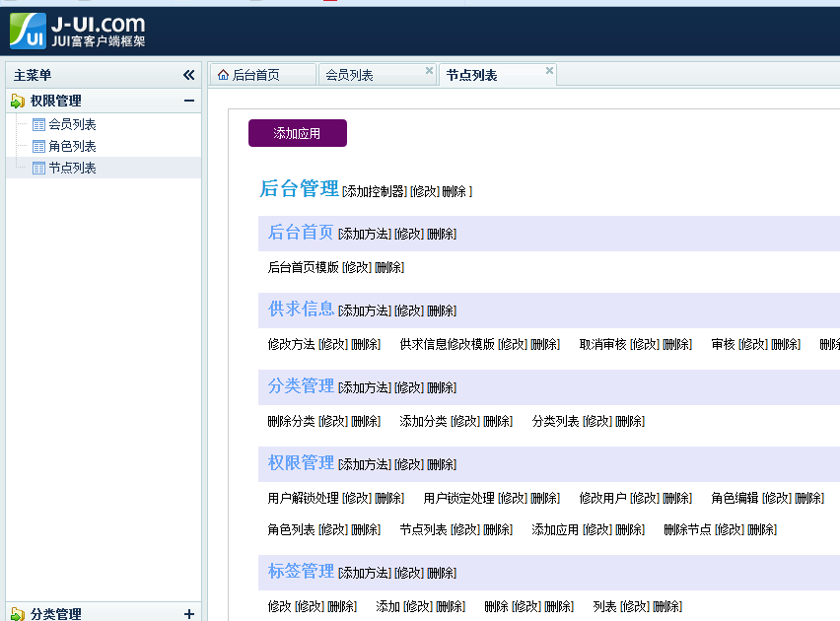This screenshot has height=621, width=840.
Task: Click the J-UI.com logo icon
Action: (x=28, y=31)
